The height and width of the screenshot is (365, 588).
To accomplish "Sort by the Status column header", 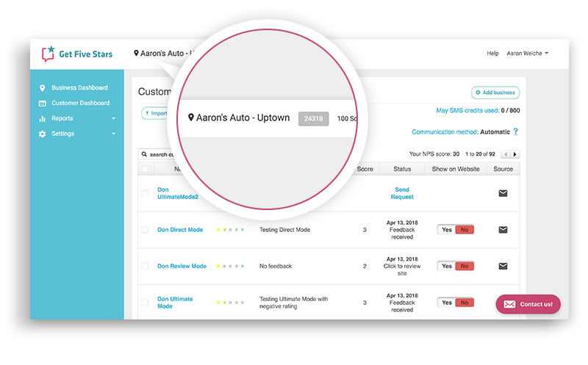I will click(x=402, y=169).
